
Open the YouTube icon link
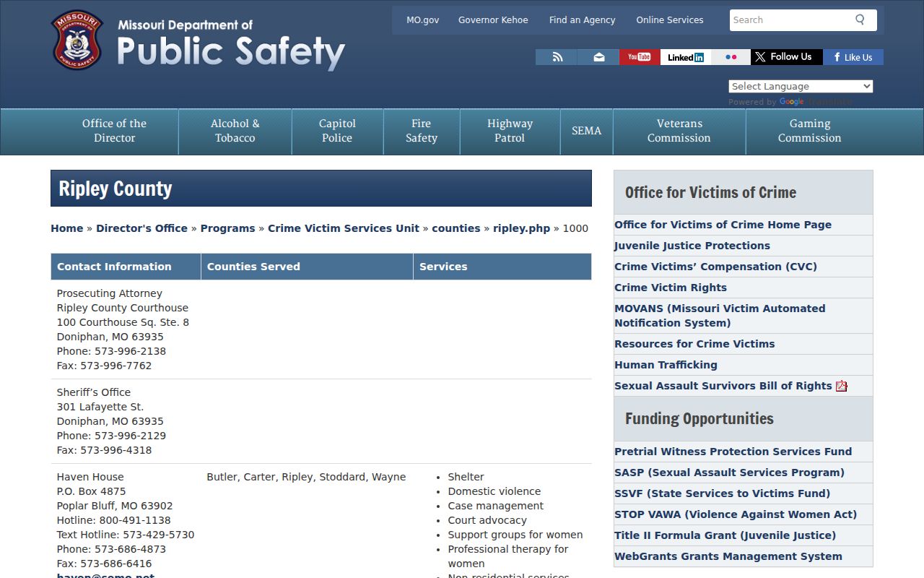pyautogui.click(x=640, y=57)
